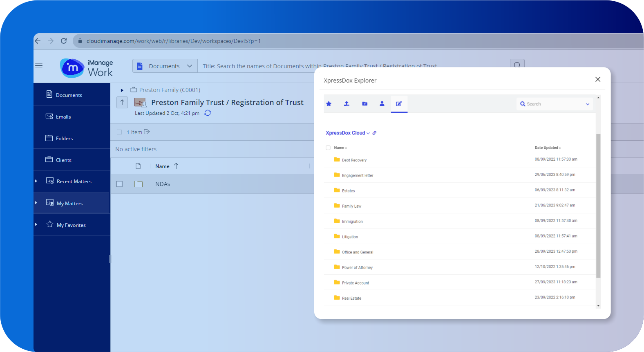
Task: Go up one folder level
Action: click(122, 102)
